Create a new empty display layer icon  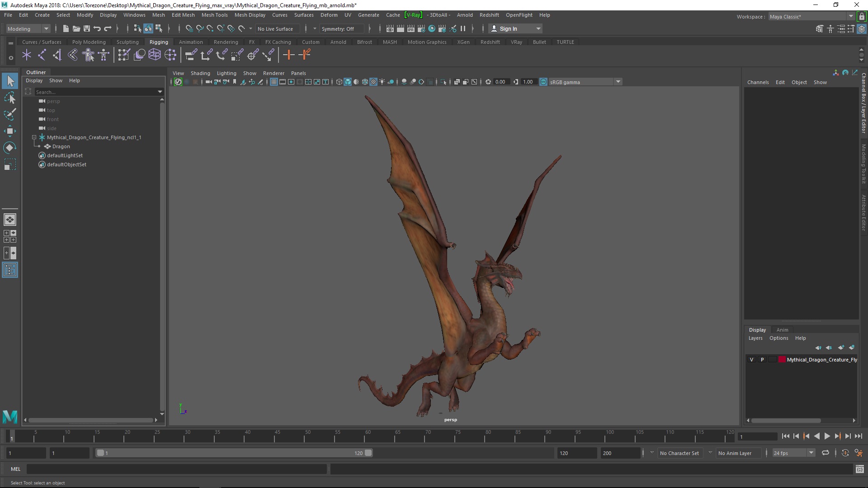tap(841, 347)
